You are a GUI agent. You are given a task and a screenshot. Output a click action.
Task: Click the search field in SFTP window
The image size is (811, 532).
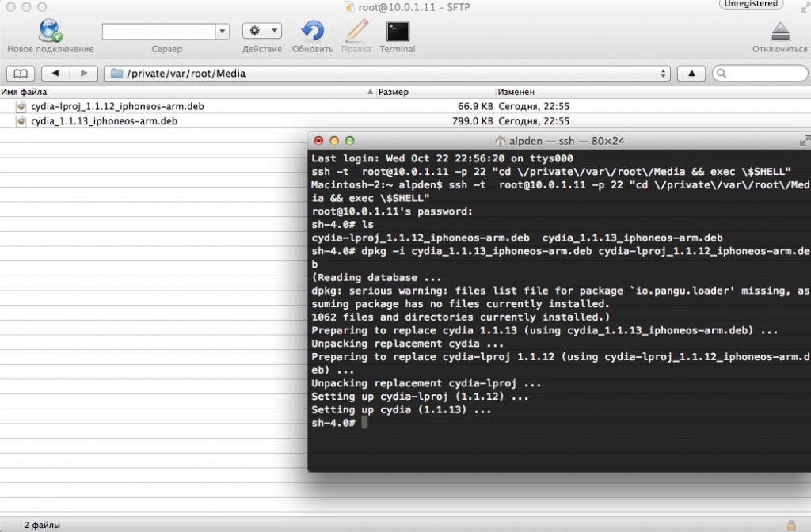point(760,74)
